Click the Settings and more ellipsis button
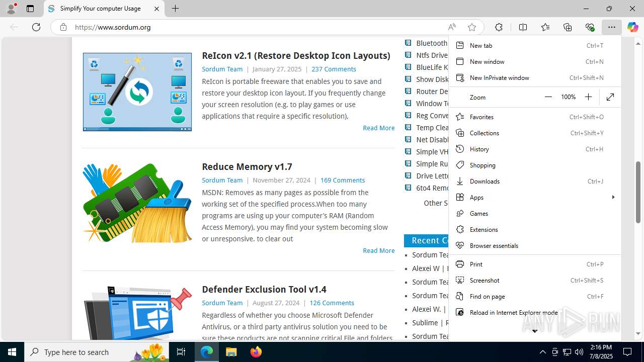 tap(611, 27)
